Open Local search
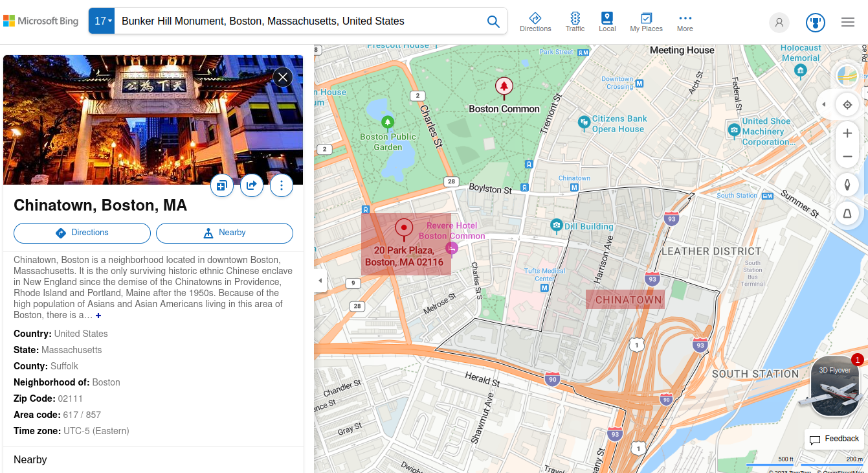 607,22
